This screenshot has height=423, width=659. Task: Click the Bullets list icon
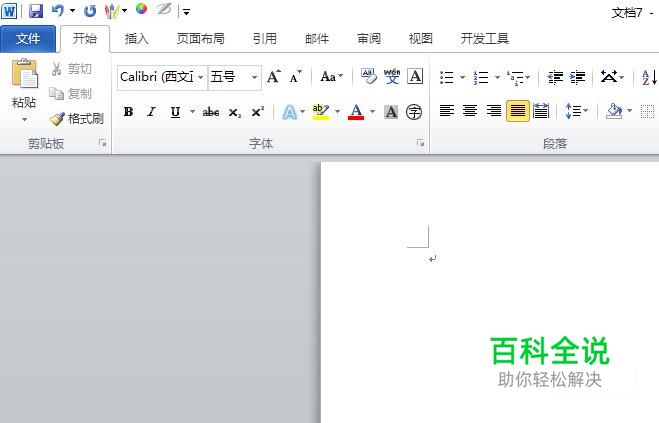click(446, 77)
